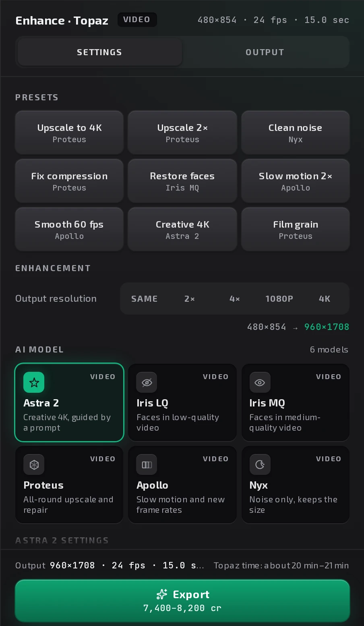Viewport: 364px width, 626px height.
Task: Apply the Slow motion 2× preset
Action: tap(296, 181)
